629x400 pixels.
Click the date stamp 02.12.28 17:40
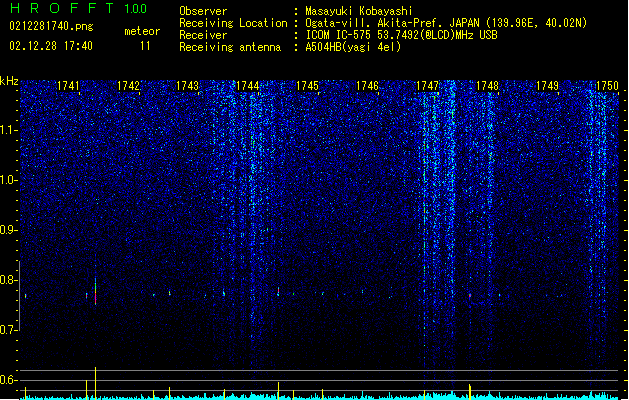click(51, 46)
